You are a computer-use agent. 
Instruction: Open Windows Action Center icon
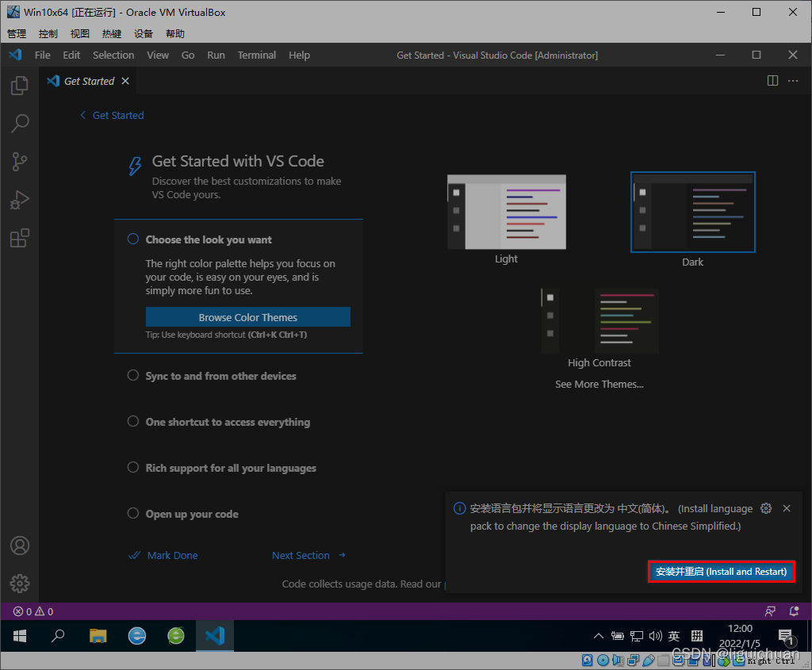click(787, 637)
